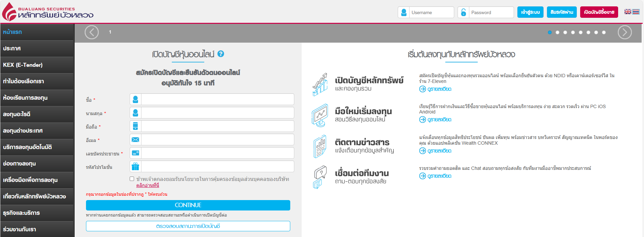
Task: Click arrow icon under ติดตามข่าวสาร description
Action: point(423,151)
